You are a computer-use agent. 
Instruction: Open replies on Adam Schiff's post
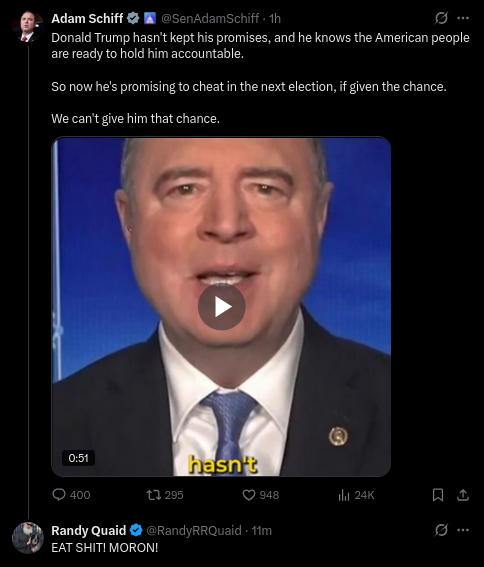pos(71,495)
